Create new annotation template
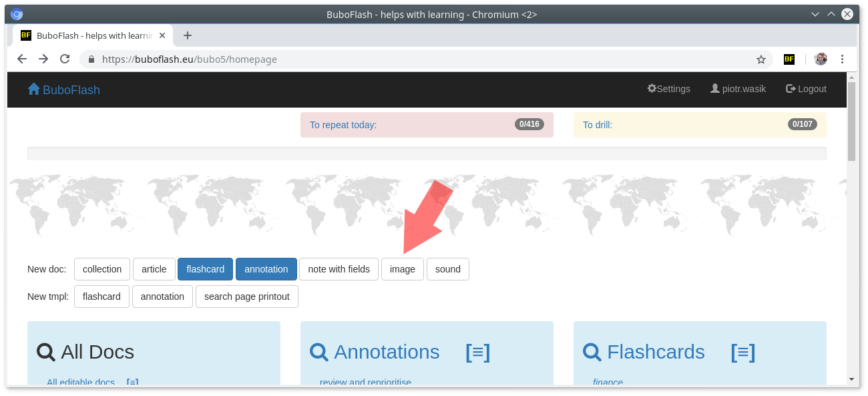The width and height of the screenshot is (868, 396). (x=162, y=296)
